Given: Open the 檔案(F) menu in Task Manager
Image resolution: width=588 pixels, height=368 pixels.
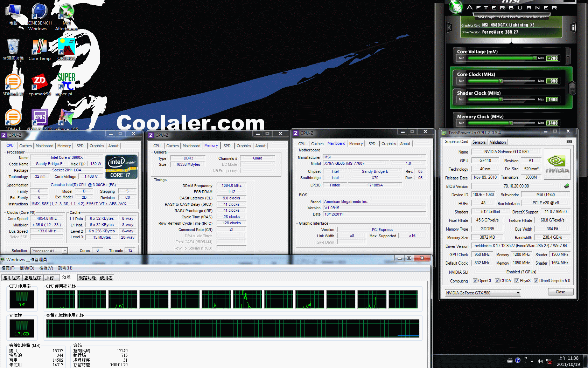Looking at the screenshot, I should click(8, 268).
